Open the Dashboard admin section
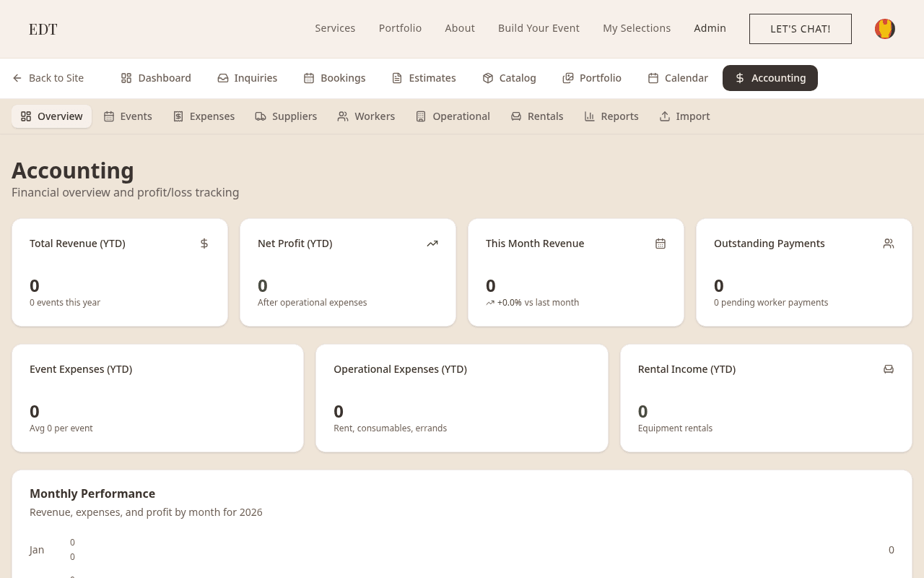The image size is (924, 578). (156, 78)
